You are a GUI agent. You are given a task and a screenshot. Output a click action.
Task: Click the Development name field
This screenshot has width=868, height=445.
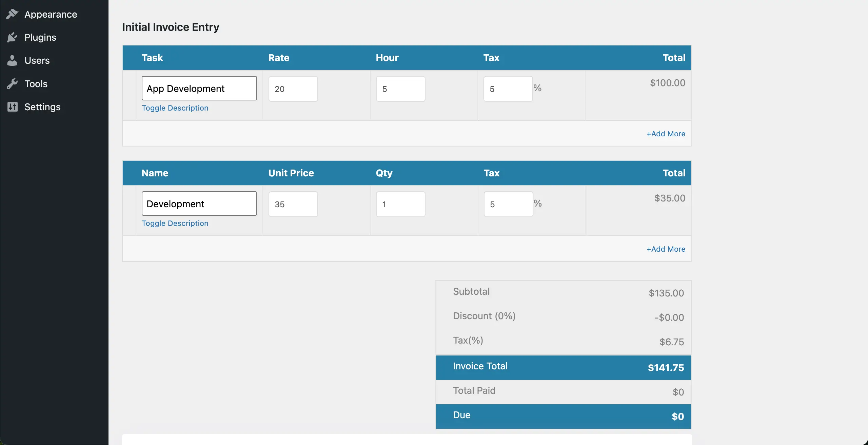199,204
